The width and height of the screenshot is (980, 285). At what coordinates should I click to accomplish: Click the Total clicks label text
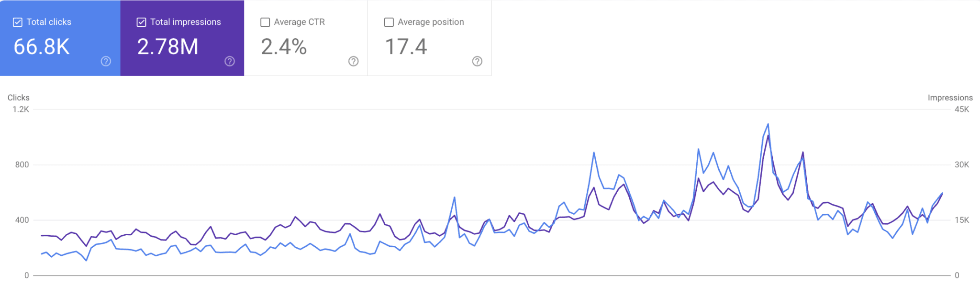[49, 22]
